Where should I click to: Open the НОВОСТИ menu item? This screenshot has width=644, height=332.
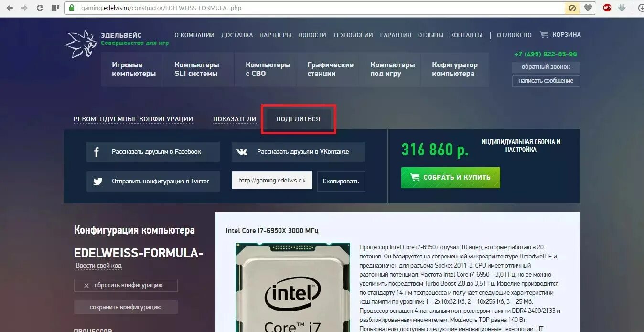pos(312,35)
